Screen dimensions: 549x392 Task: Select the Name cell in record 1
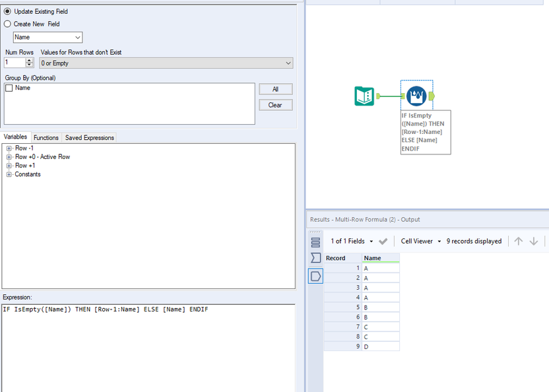[x=381, y=268]
